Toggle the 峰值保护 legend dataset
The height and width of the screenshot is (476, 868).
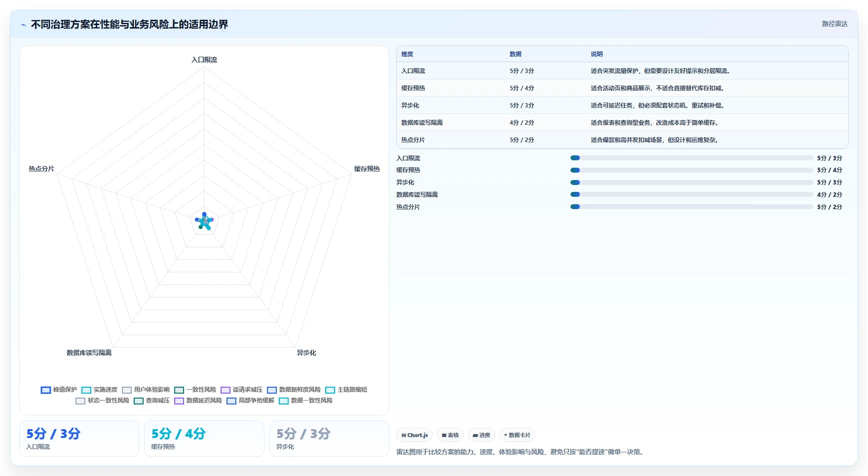coord(59,390)
